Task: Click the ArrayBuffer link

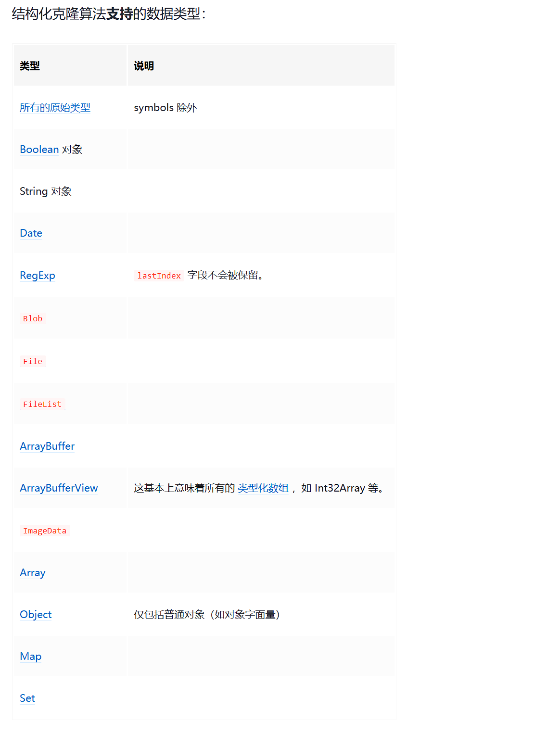Action: tap(47, 446)
